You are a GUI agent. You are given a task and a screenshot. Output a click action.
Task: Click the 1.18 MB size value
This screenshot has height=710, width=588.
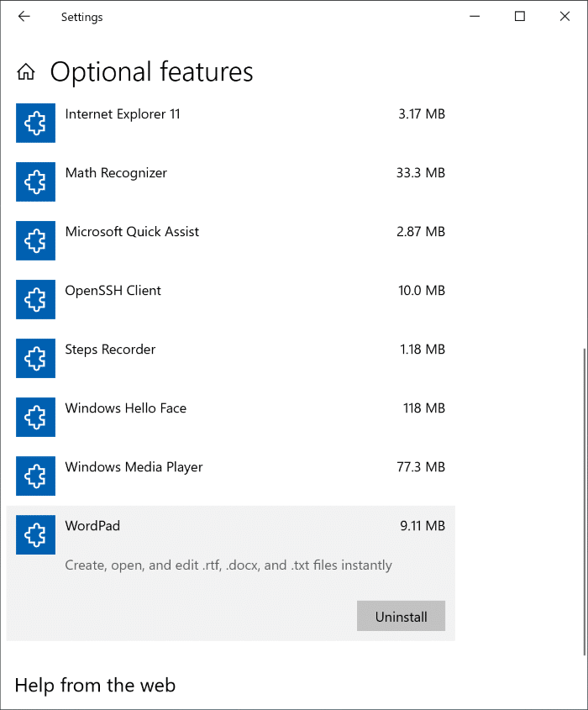point(423,350)
